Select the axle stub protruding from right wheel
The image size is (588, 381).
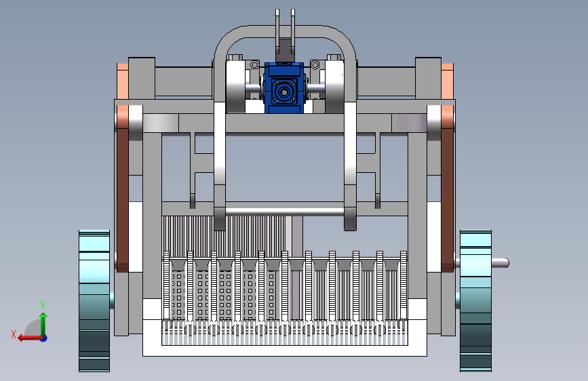[501, 263]
